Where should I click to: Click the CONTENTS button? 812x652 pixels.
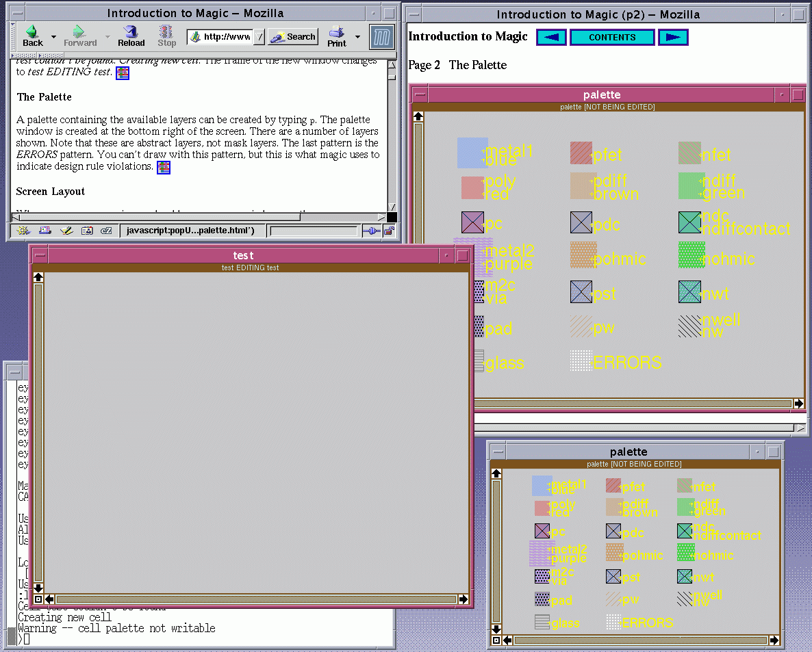pos(612,37)
